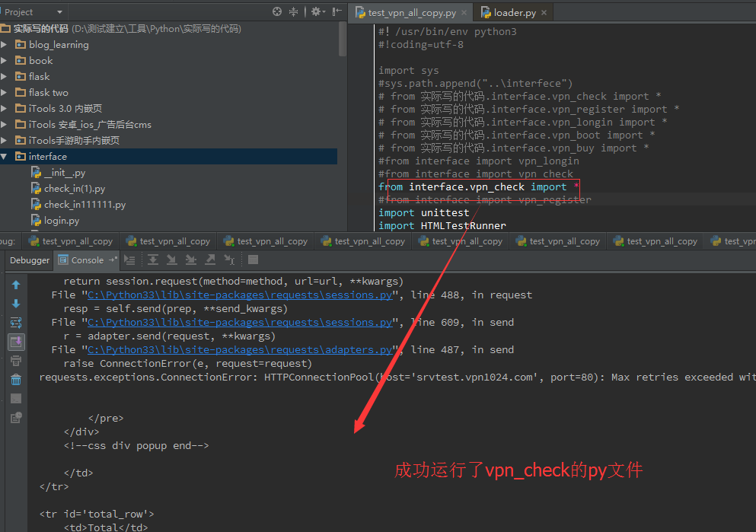The image size is (756, 532).
Task: Collapse all in the Project panel toolbar
Action: [x=294, y=11]
